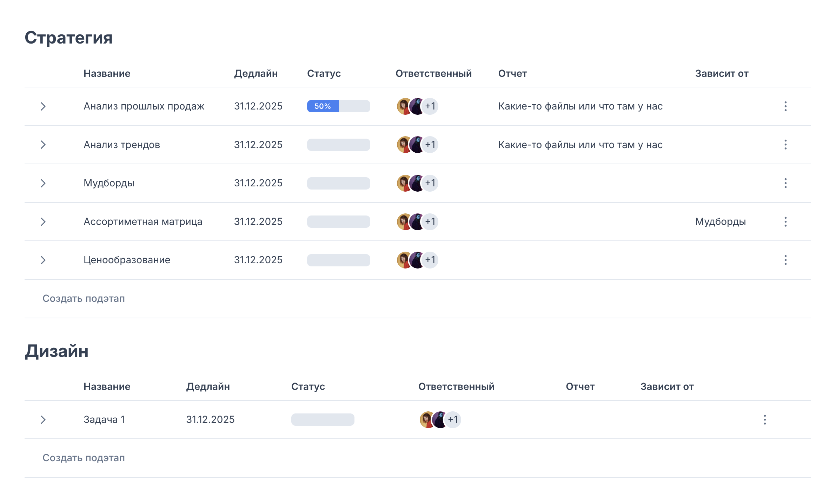Click the Ценообразование task name

pyautogui.click(x=127, y=260)
